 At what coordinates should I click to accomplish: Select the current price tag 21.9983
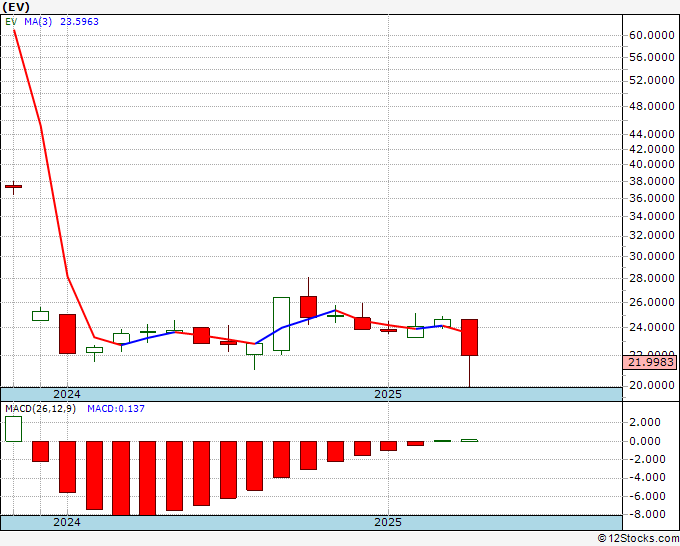(x=650, y=362)
